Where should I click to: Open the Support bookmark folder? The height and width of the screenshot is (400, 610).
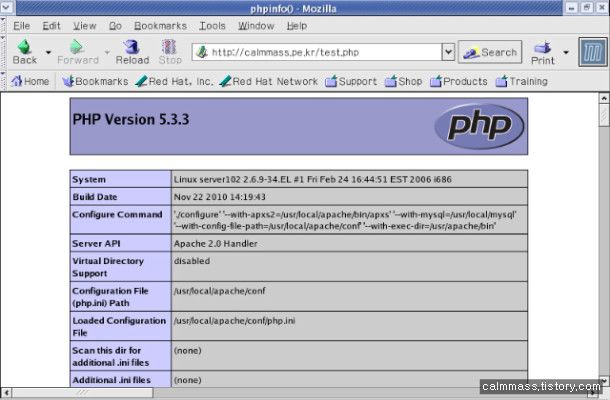[x=351, y=81]
